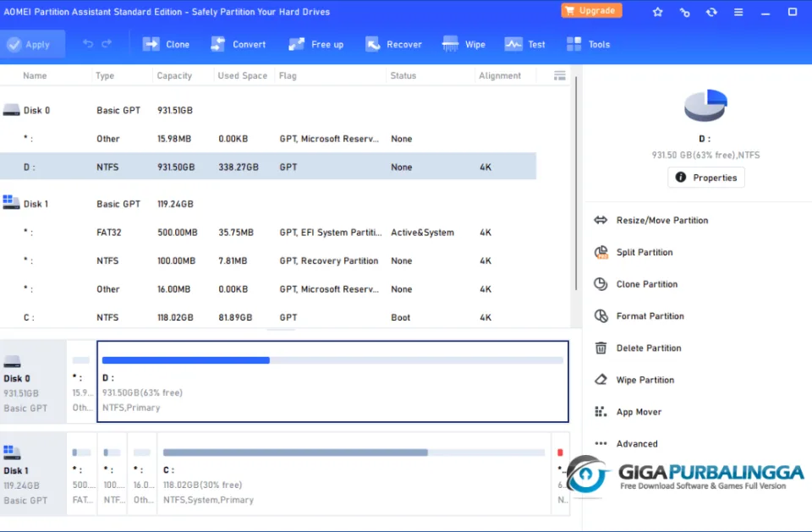812x532 pixels.
Task: Select the 16.0 Other block on Disk 1 map
Action: pyautogui.click(x=142, y=474)
